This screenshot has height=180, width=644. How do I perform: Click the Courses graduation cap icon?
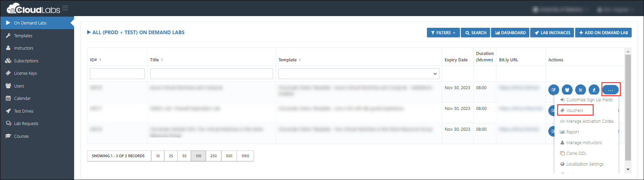[x=8, y=136]
